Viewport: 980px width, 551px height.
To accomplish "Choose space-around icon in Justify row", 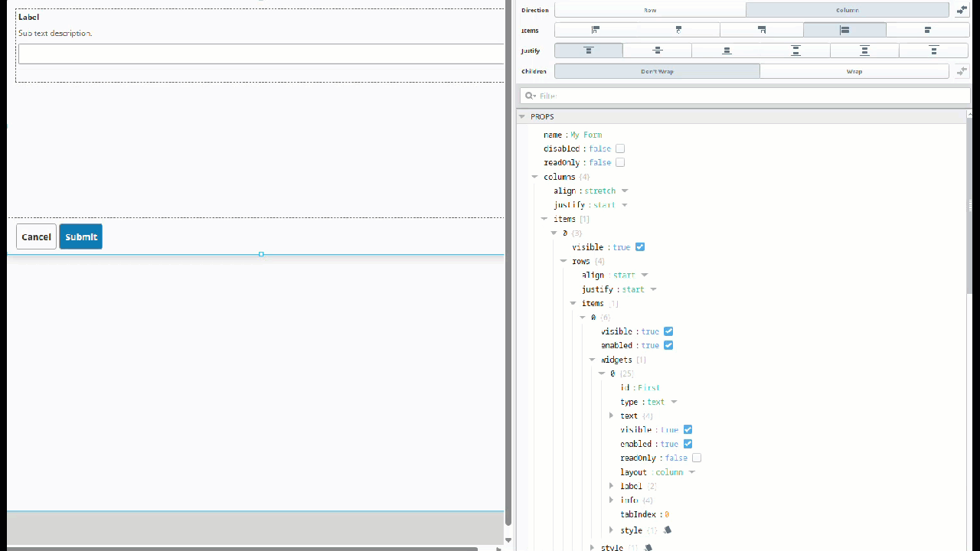I will click(864, 51).
